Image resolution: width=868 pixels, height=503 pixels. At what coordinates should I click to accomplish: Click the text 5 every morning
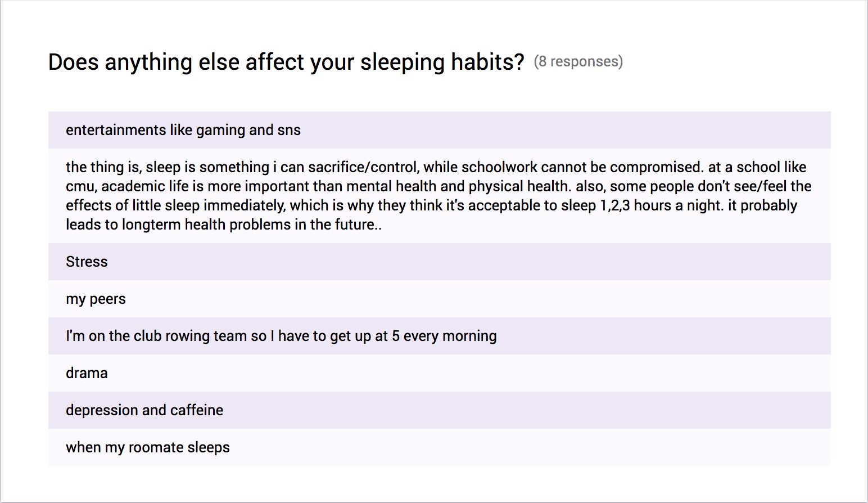444,336
